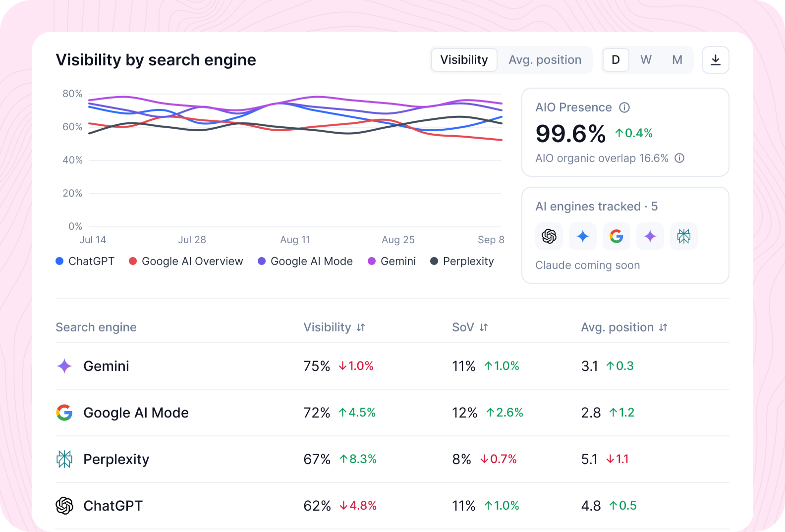Switch to the Avg. position tab
Viewport: 785px width, 532px height.
coord(545,60)
